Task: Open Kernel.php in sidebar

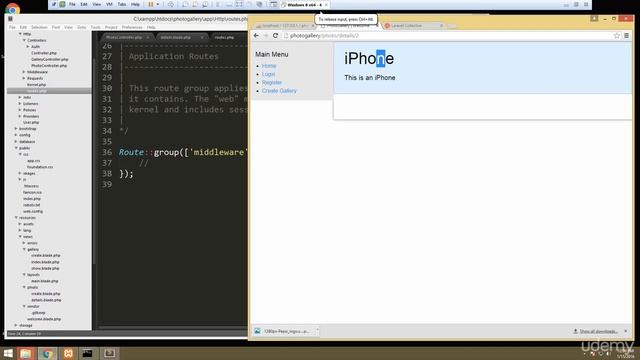Action: click(x=36, y=84)
